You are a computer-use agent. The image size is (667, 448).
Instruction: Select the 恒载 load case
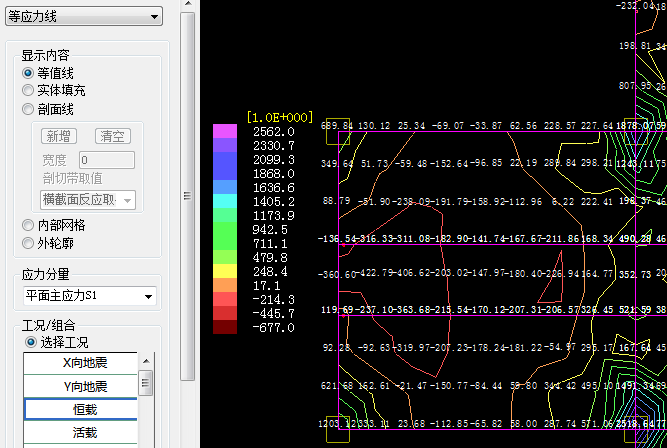(81, 409)
